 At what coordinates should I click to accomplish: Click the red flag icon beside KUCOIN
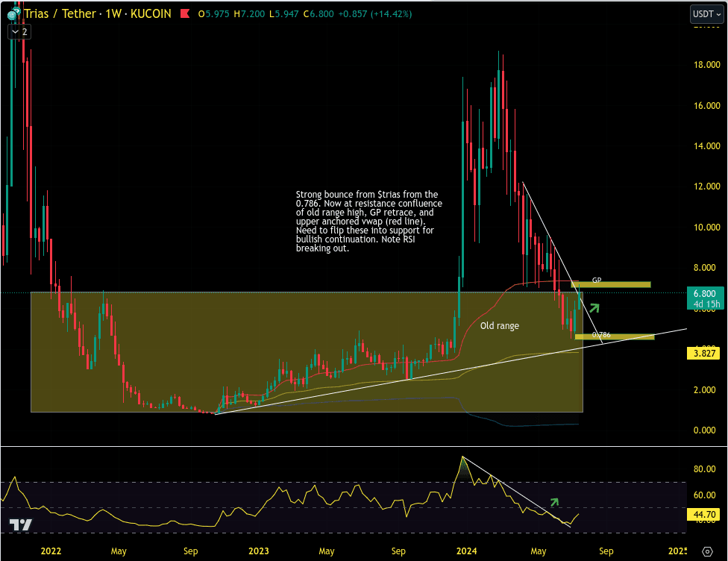pyautogui.click(x=185, y=13)
